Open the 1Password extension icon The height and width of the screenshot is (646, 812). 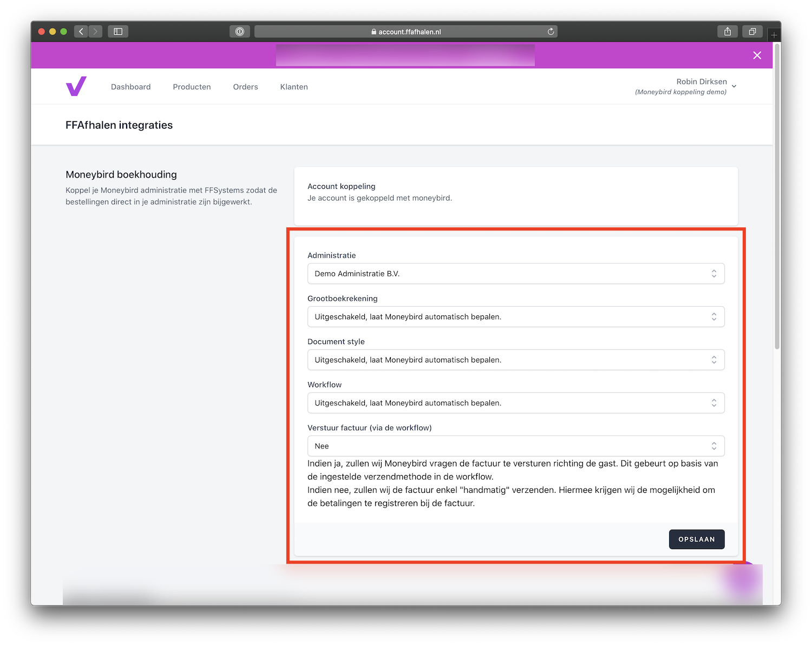[x=240, y=31]
